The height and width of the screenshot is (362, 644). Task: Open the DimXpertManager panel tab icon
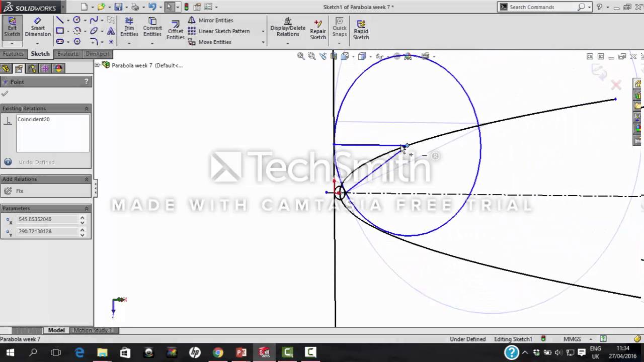pos(45,68)
